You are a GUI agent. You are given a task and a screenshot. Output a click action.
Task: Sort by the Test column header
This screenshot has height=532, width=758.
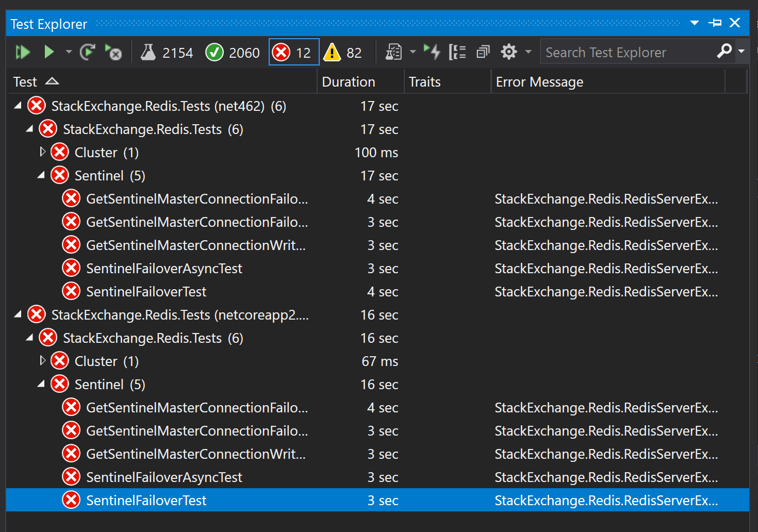coord(162,82)
